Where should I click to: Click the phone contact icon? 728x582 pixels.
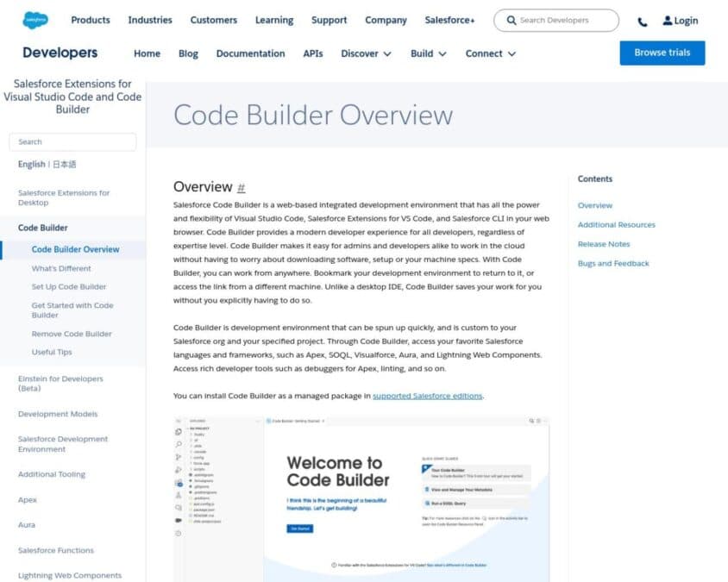point(643,22)
